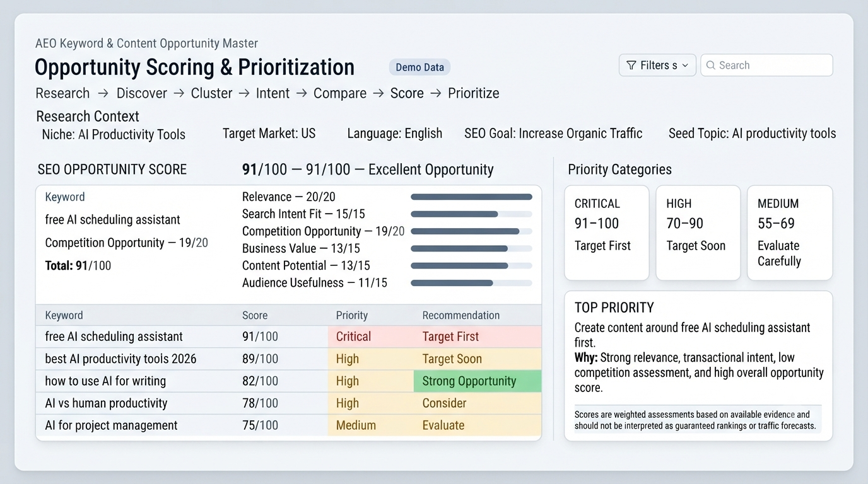
Task: Click the Search Intent Fit progress bar
Action: click(471, 214)
